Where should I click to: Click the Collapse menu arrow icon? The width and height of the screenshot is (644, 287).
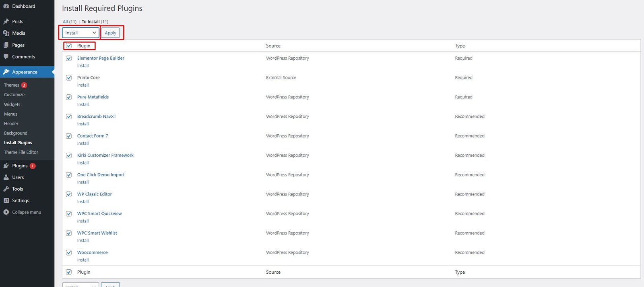pyautogui.click(x=6, y=212)
